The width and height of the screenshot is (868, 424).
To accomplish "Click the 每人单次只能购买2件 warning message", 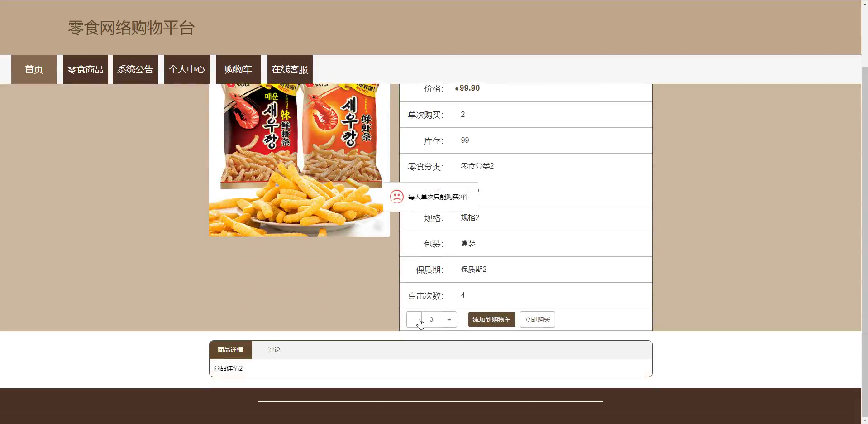I will pyautogui.click(x=438, y=197).
